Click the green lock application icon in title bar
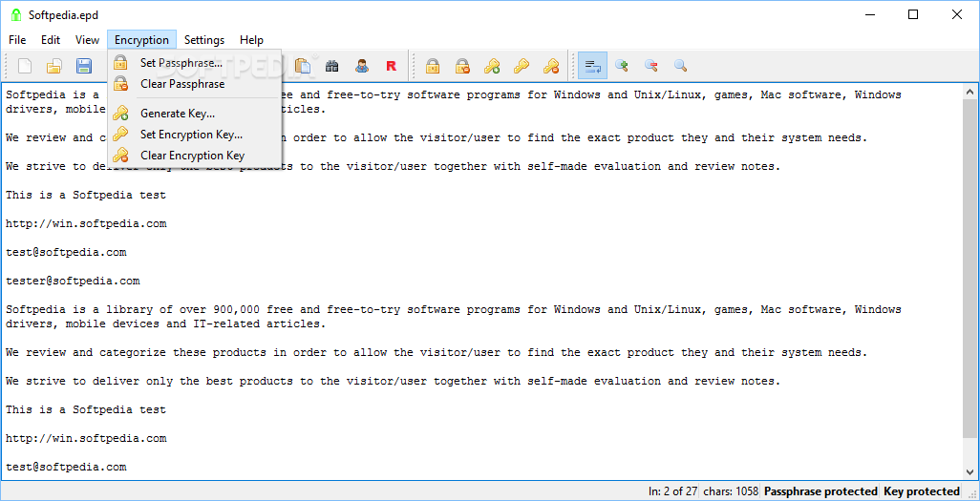Screen dimensions: 980x501 [x=16, y=15]
